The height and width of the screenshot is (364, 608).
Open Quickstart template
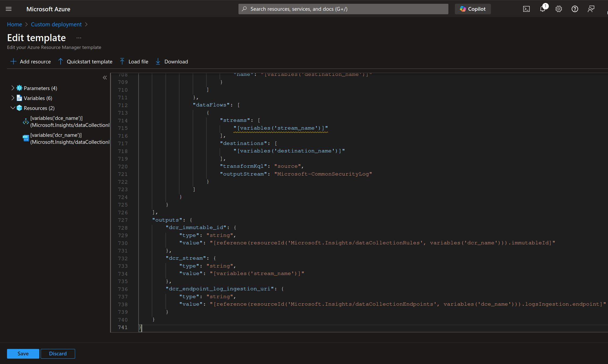coord(85,62)
